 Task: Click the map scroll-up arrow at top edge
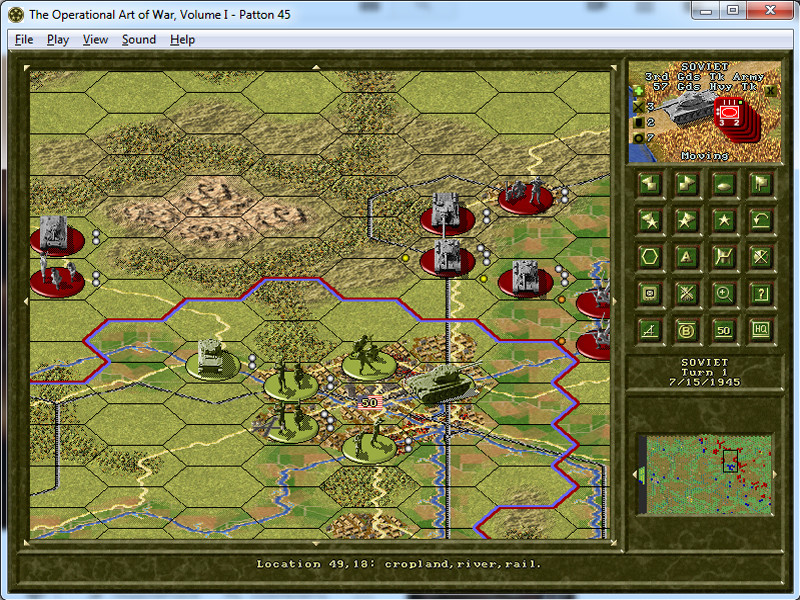coord(316,67)
